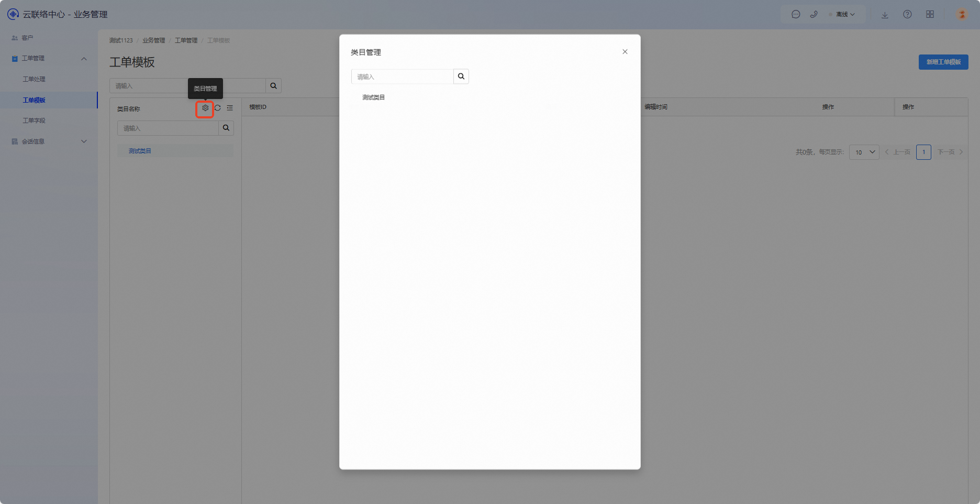
Task: Click the magnifier in category panel search
Action: pyautogui.click(x=226, y=128)
